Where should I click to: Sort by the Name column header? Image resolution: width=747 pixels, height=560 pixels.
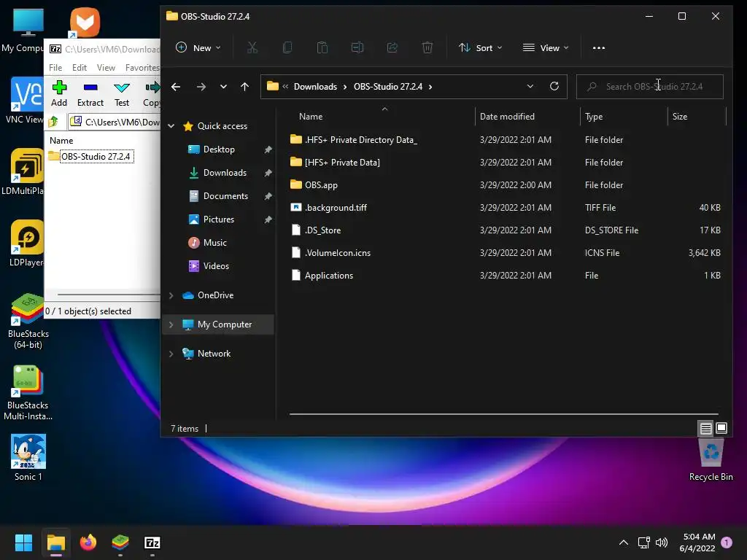pos(311,117)
